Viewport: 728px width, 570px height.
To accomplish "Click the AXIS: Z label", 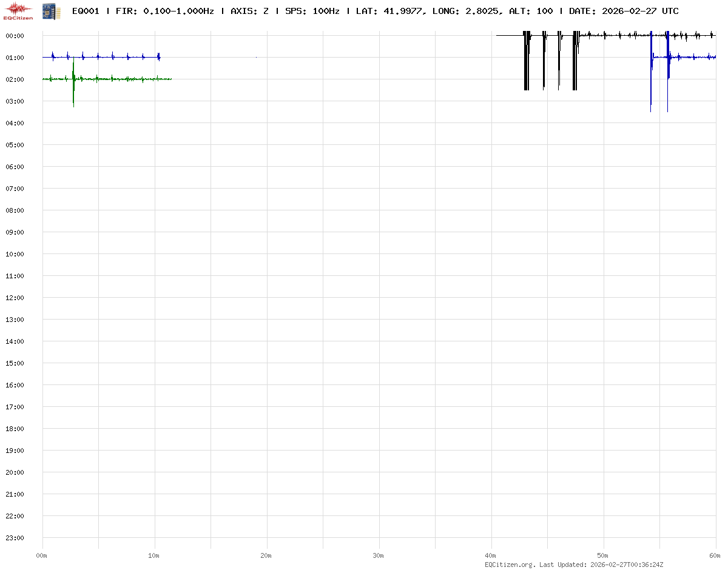I will (249, 12).
